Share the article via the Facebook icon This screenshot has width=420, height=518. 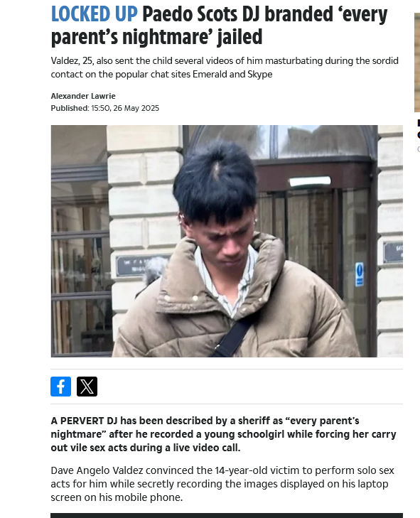61,386
